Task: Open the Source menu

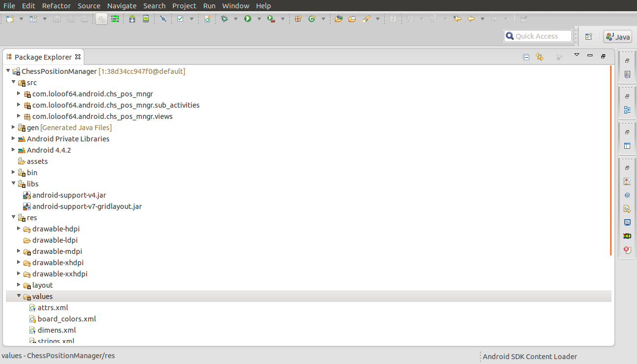Action: click(89, 6)
